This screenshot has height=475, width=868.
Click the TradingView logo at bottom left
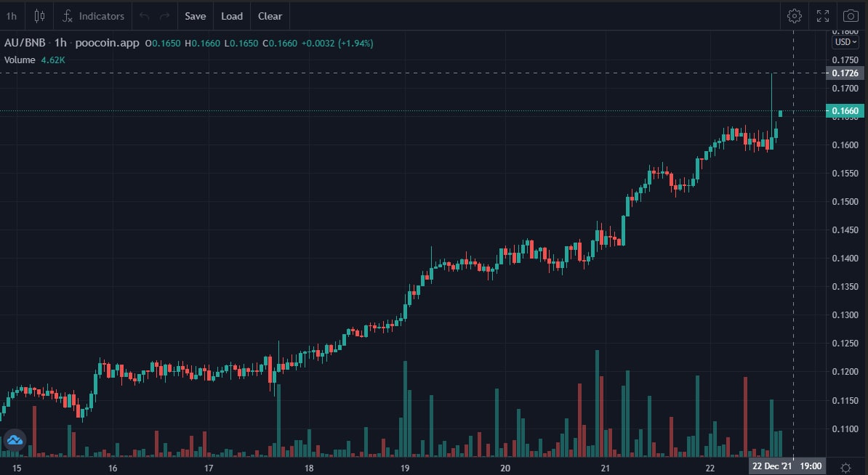pos(15,439)
